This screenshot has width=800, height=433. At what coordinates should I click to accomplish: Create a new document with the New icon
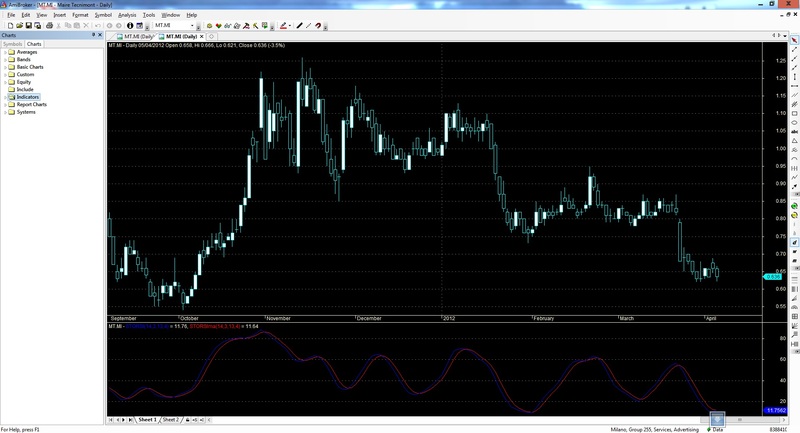tap(10, 26)
